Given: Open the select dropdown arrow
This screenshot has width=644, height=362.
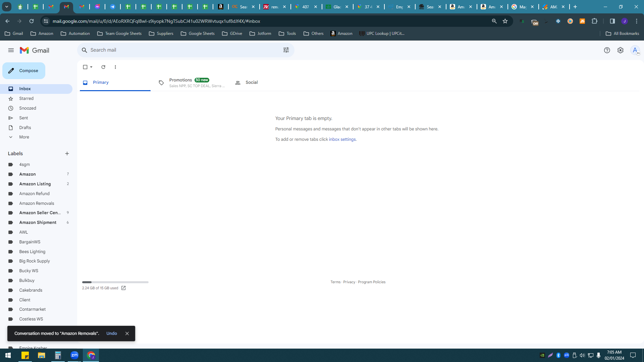Looking at the screenshot, I should (91, 67).
